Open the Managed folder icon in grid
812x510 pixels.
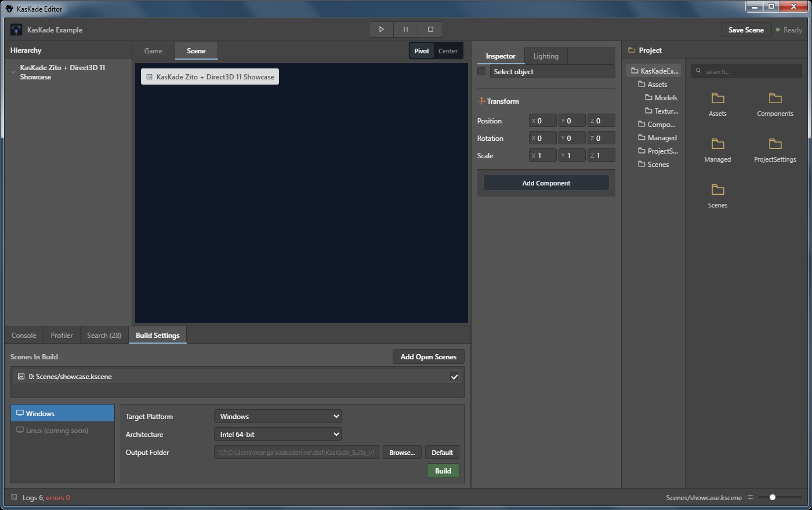point(717,144)
